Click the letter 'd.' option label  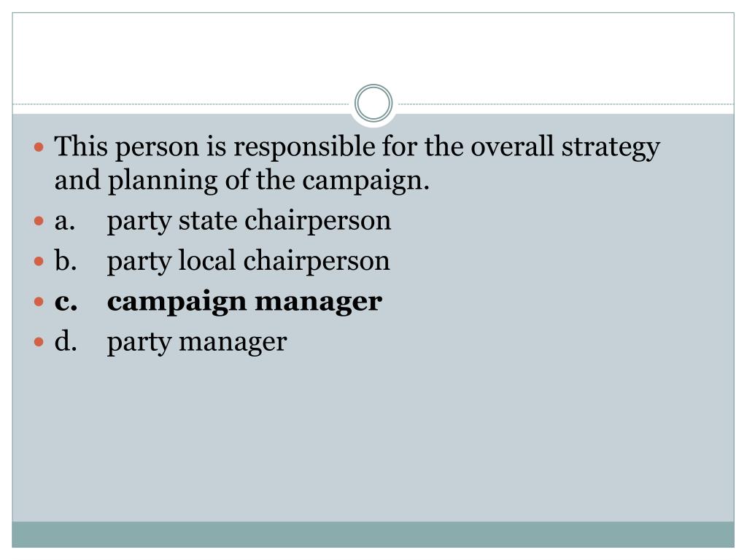pyautogui.click(x=66, y=341)
